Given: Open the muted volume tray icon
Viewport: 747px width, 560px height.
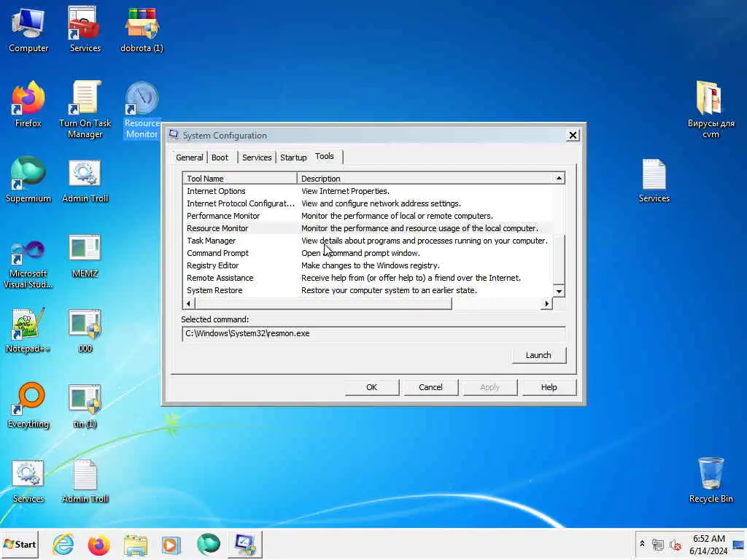Looking at the screenshot, I should (675, 544).
